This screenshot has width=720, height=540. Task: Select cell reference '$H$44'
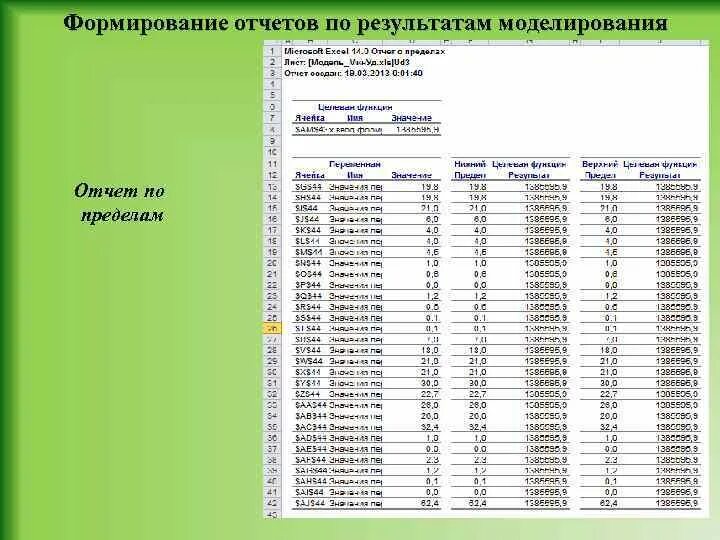[308, 197]
